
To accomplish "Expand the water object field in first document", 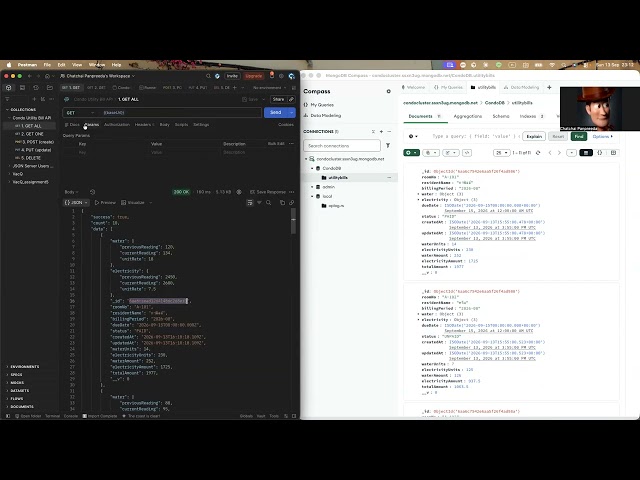I will tap(418, 194).
